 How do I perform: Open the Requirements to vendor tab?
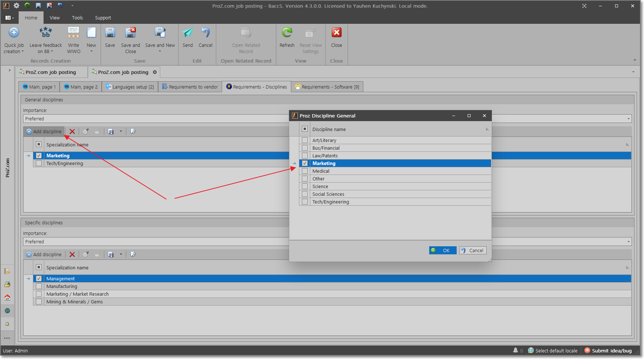(x=190, y=87)
